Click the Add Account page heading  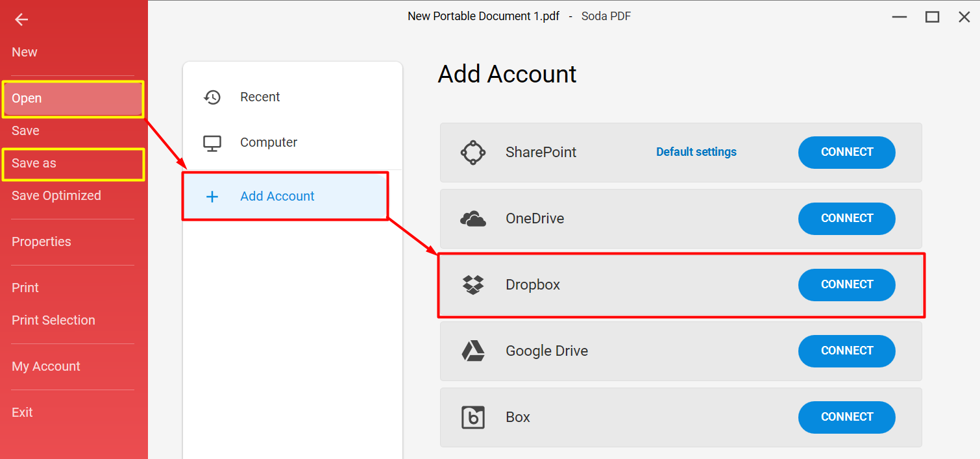(508, 74)
